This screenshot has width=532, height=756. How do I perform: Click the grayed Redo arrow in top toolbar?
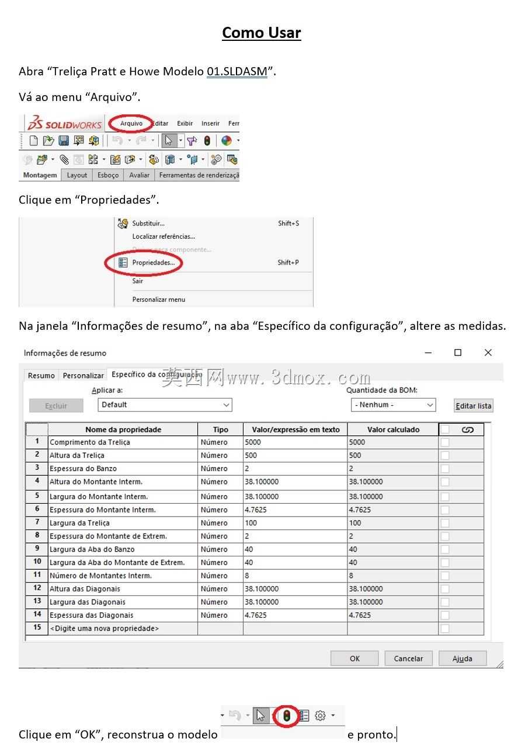(141, 141)
